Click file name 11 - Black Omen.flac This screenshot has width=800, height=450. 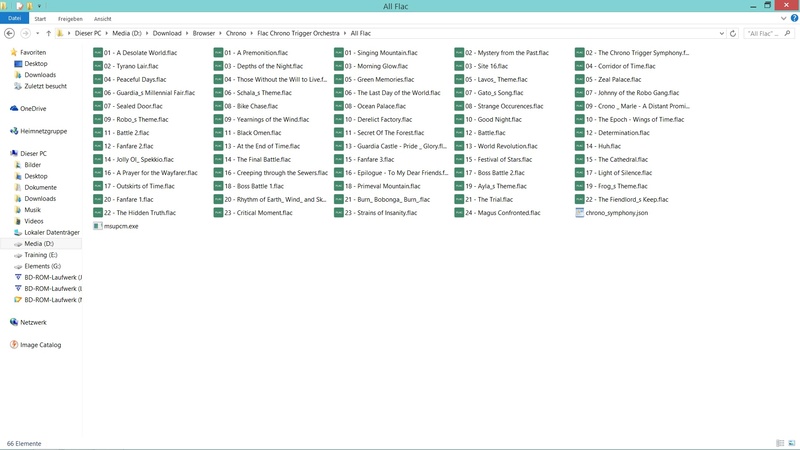(x=253, y=133)
